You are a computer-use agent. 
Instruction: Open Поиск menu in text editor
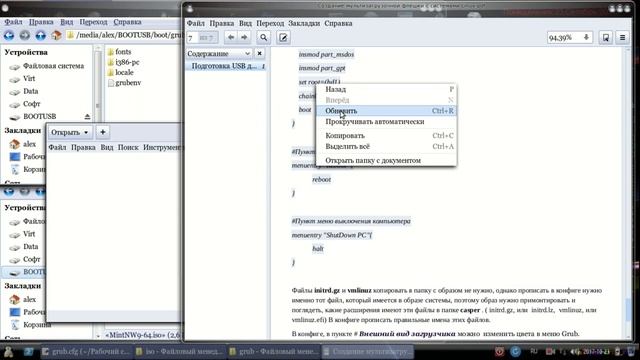pos(128,147)
